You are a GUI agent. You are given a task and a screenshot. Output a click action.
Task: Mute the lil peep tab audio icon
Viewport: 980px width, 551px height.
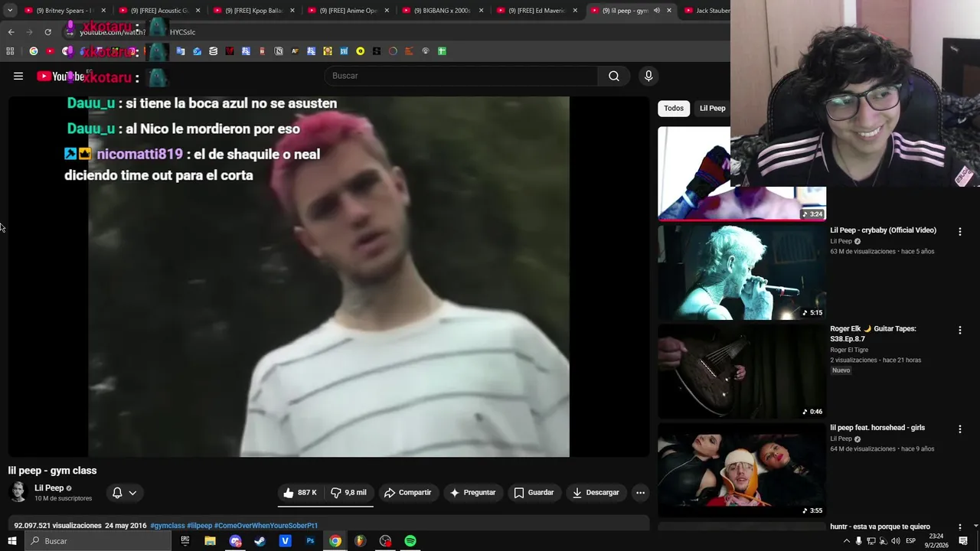click(x=656, y=11)
